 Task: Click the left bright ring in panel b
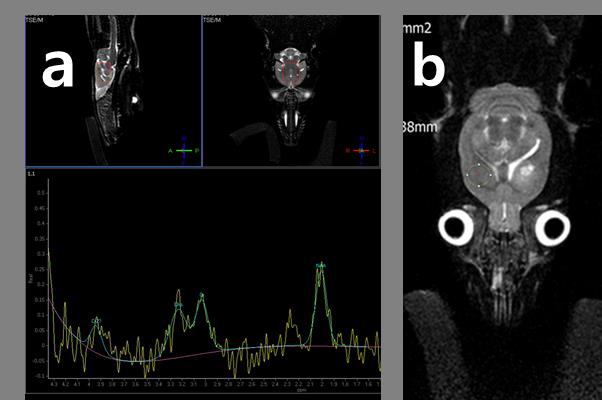pos(459,228)
